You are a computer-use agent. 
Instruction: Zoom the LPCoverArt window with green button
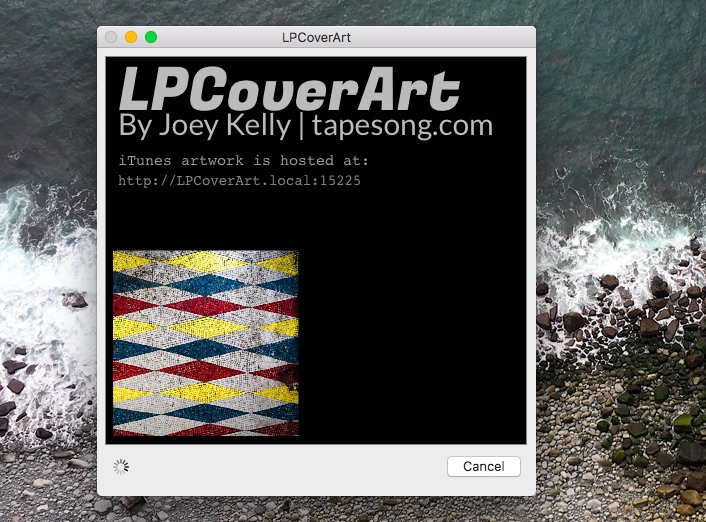151,37
